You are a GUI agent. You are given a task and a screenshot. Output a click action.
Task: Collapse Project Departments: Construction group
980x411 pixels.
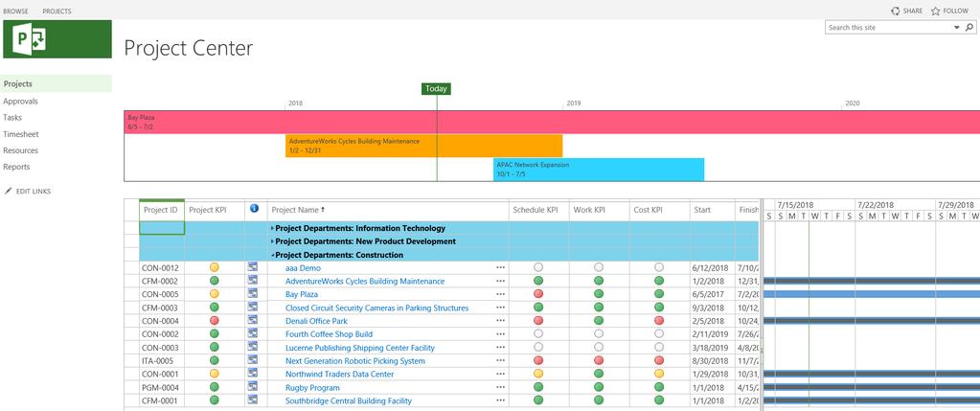point(272,256)
